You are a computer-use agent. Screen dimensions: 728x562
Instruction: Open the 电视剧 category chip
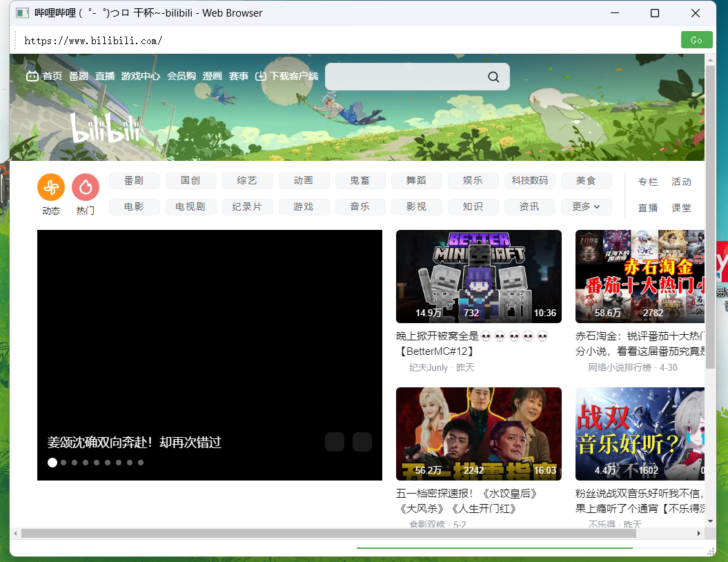click(191, 206)
